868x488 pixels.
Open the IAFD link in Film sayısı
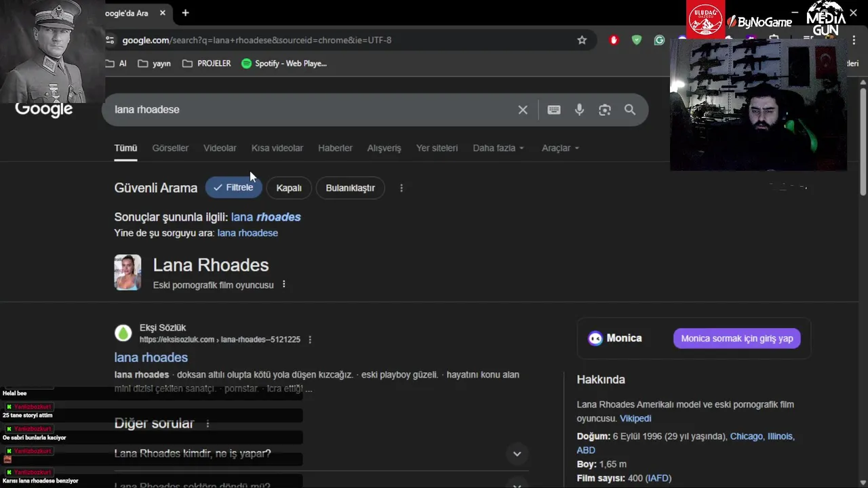(658, 479)
